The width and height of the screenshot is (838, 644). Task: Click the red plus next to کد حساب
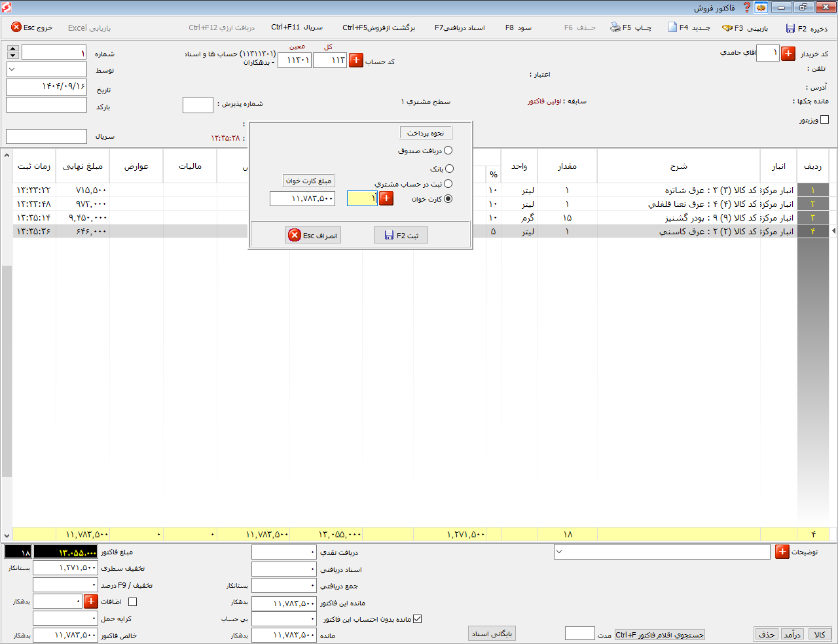click(x=356, y=60)
